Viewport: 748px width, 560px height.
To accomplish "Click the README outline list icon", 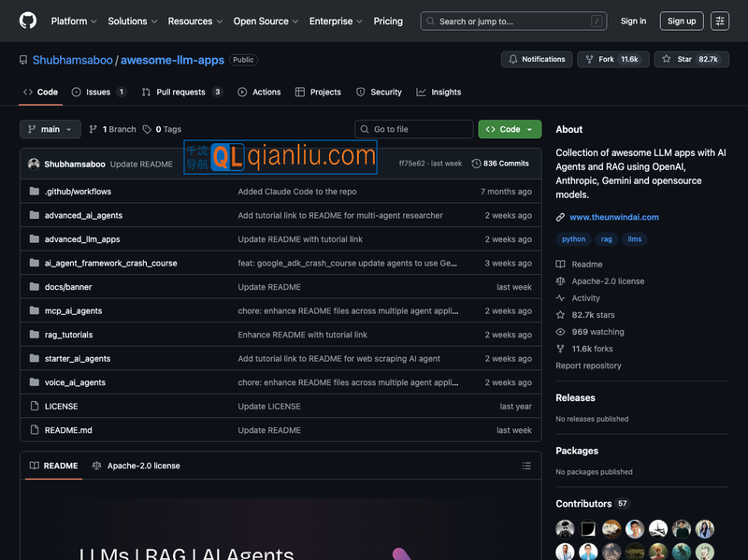I will tap(526, 466).
